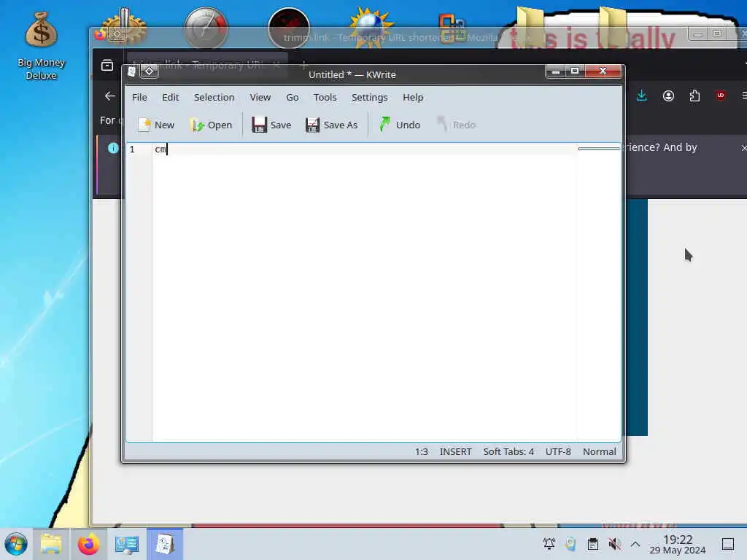Undo the last edit in KWrite
This screenshot has height=560, width=747.
(400, 125)
